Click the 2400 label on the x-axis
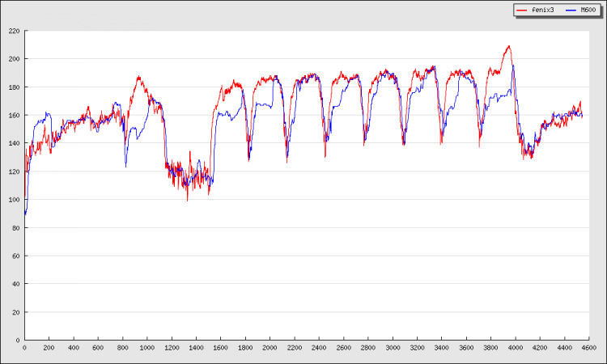Screen dimensions: 607x364 [319, 348]
